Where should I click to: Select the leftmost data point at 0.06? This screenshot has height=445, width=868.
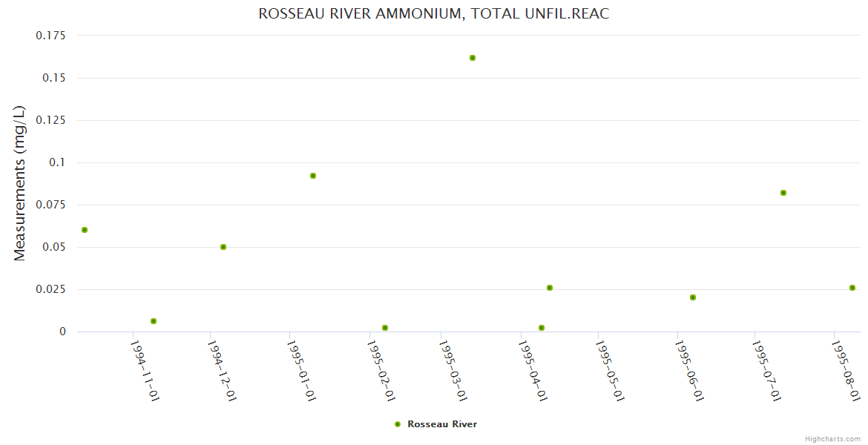pos(85,230)
